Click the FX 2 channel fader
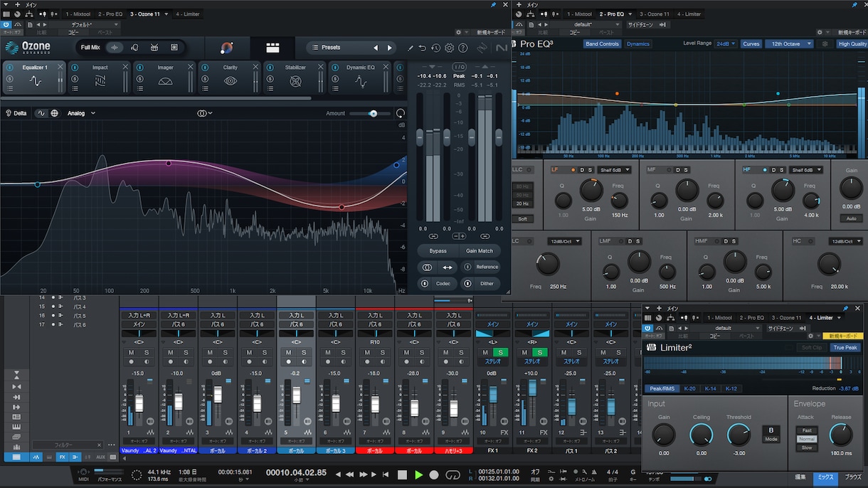 tap(531, 388)
